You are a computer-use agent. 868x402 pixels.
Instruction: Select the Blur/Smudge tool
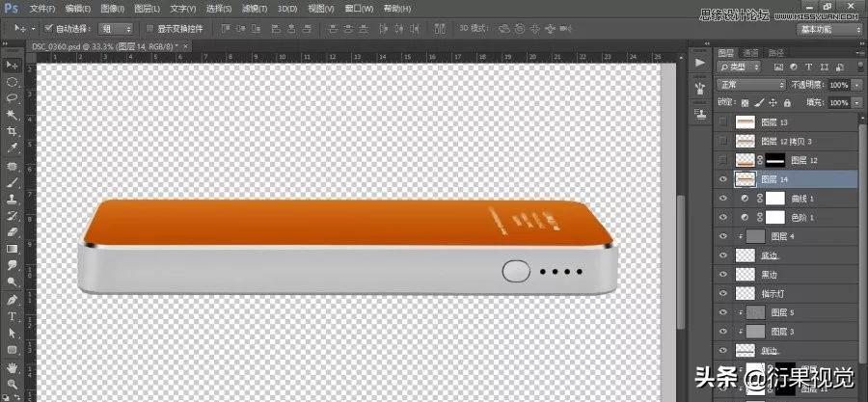click(x=13, y=265)
